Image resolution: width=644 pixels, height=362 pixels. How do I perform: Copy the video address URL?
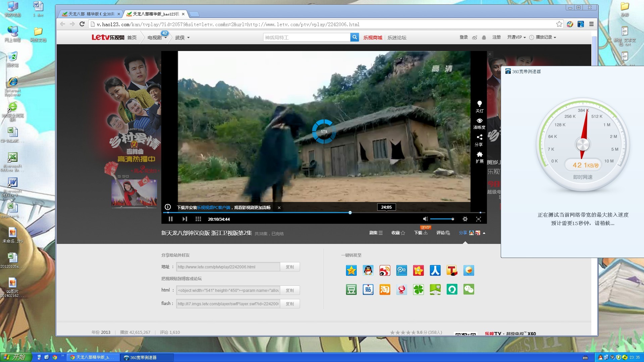pyautogui.click(x=290, y=267)
